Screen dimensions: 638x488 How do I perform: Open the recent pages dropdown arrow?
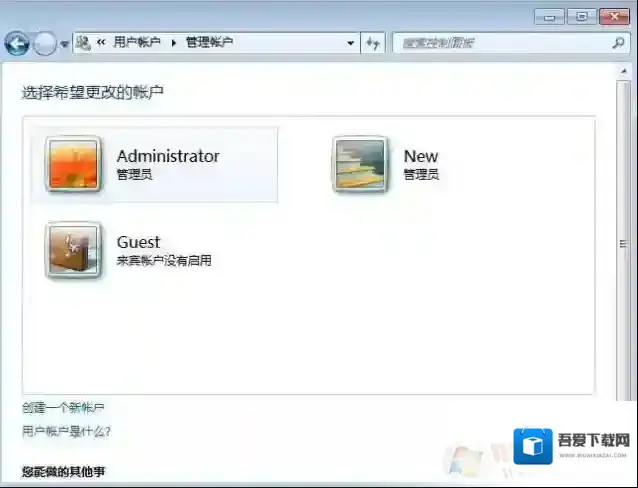point(64,44)
